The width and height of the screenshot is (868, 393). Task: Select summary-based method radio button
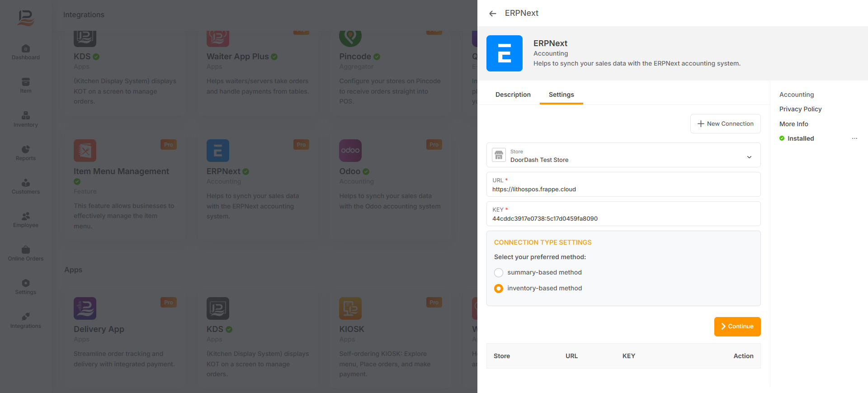pos(499,273)
